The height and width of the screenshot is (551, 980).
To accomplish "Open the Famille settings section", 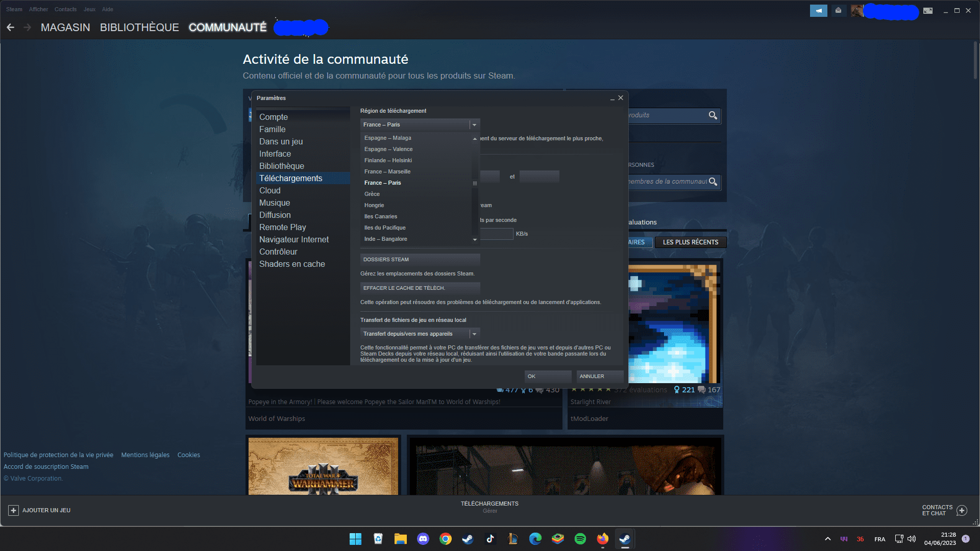I will click(x=273, y=129).
